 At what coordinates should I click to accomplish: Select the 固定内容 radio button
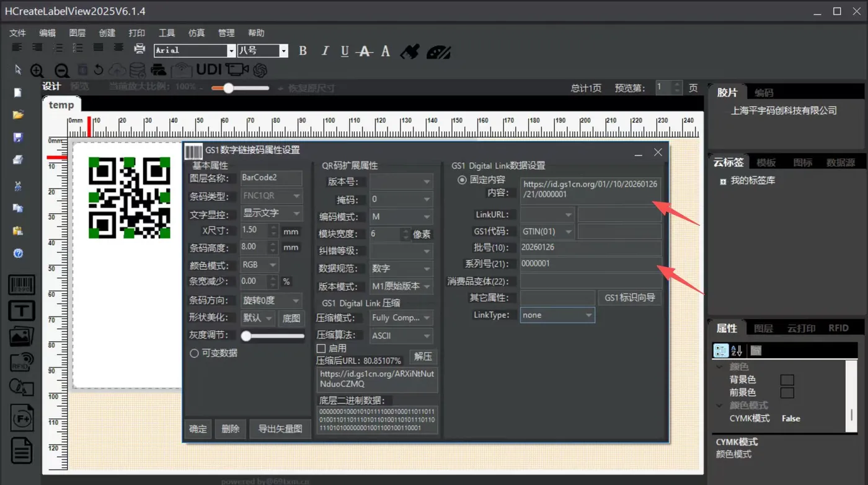(x=462, y=180)
